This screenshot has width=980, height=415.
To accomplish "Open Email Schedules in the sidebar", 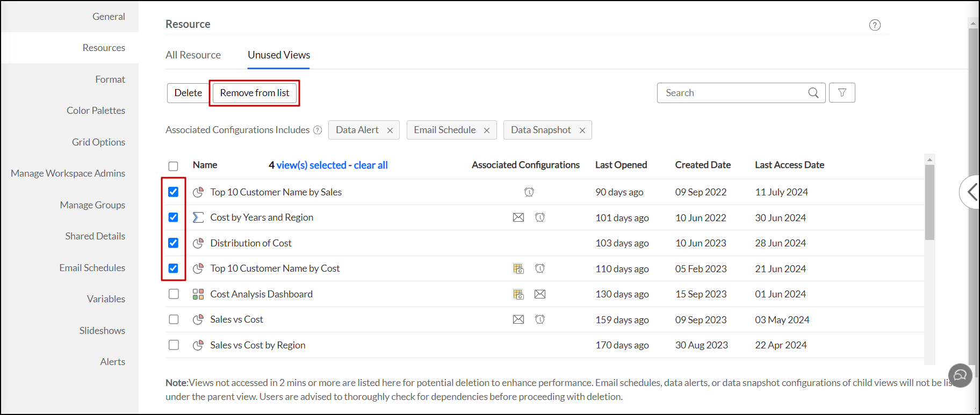I will click(x=92, y=268).
